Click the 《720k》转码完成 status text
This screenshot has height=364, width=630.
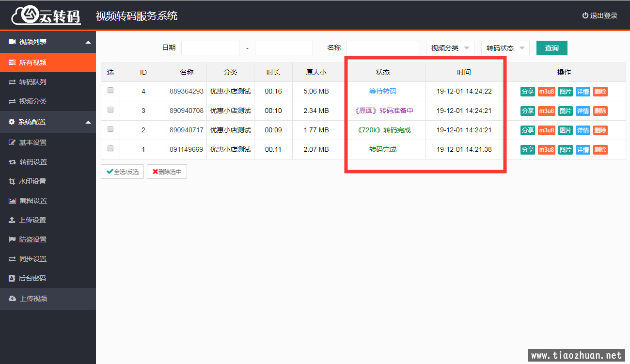pyautogui.click(x=383, y=130)
